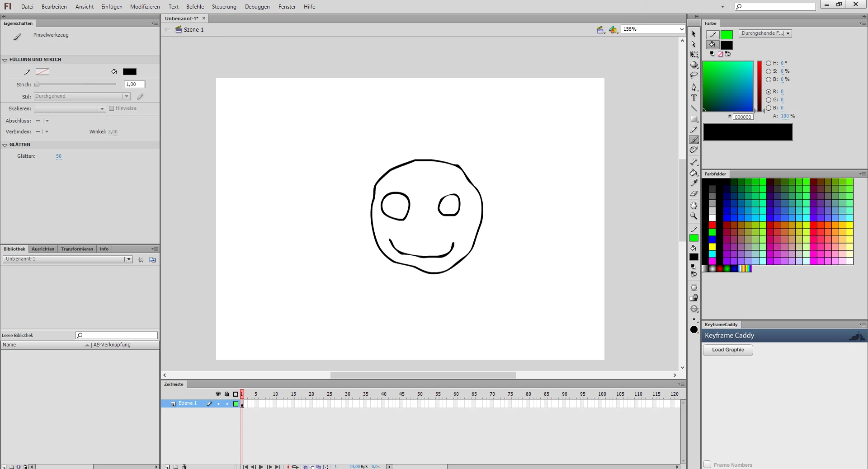Screen dimensions: 868x469
Task: Click the Edit Symbols icon above stage
Action: coord(613,30)
